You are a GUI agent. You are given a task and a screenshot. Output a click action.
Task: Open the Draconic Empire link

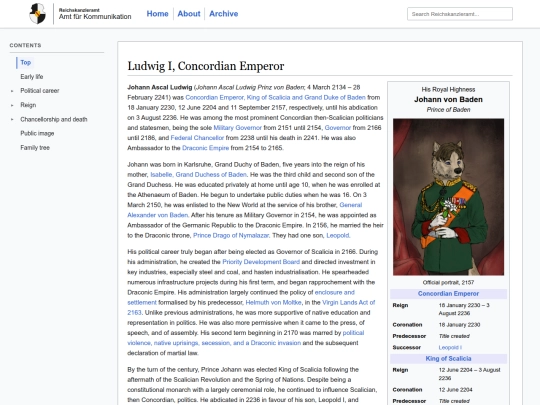pos(206,148)
